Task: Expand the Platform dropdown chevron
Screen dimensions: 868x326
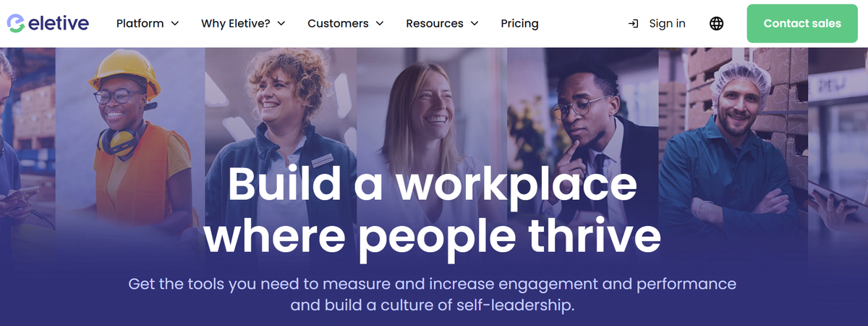Action: click(175, 23)
